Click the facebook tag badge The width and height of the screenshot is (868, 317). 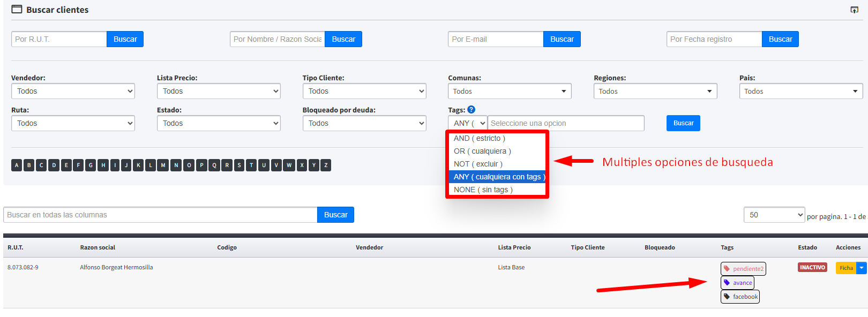pos(740,297)
